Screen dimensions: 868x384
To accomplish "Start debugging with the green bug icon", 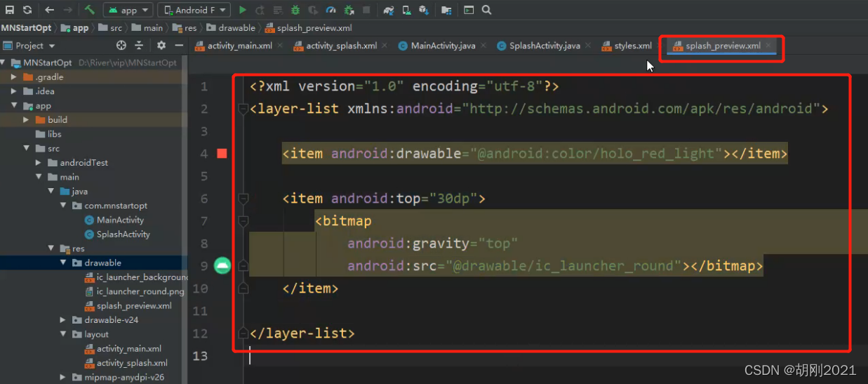I will [x=295, y=10].
